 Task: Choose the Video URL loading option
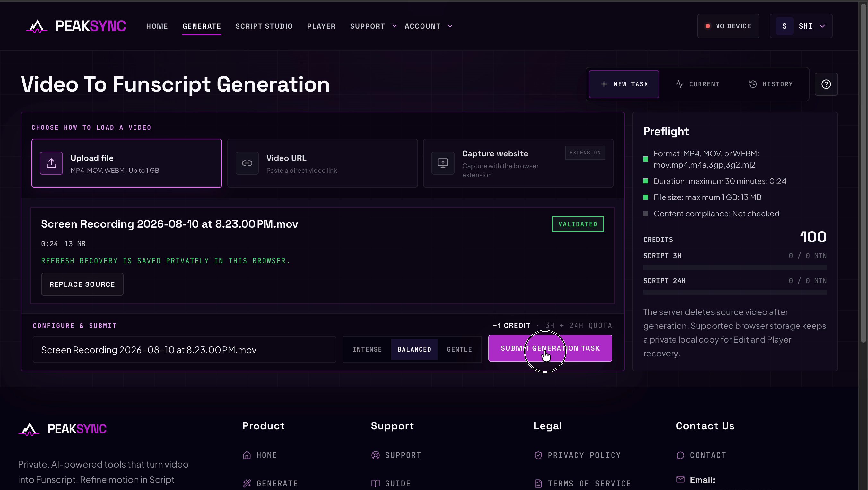point(323,163)
